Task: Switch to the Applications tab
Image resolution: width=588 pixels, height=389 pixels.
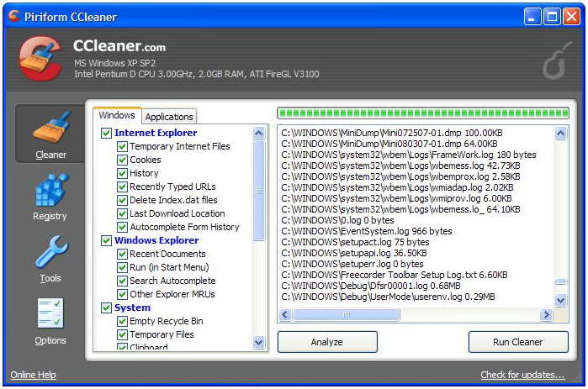Action: pos(169,117)
